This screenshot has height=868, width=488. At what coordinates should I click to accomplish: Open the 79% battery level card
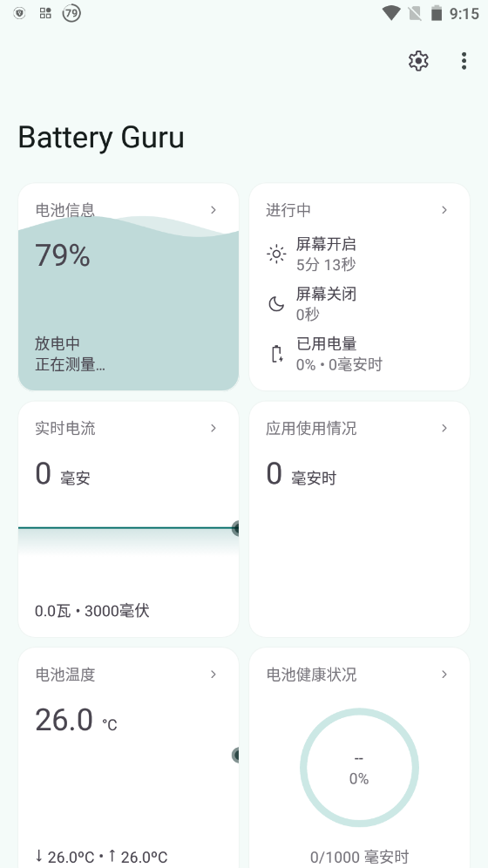click(128, 287)
